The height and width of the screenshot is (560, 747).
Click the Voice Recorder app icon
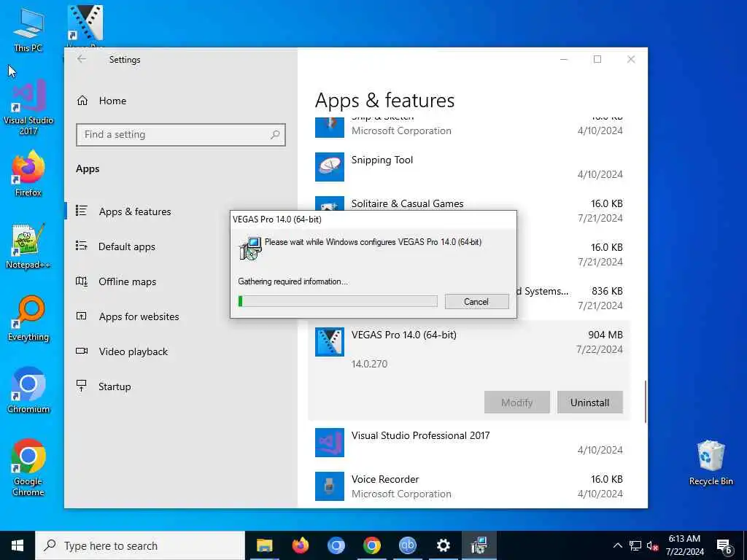(x=330, y=486)
